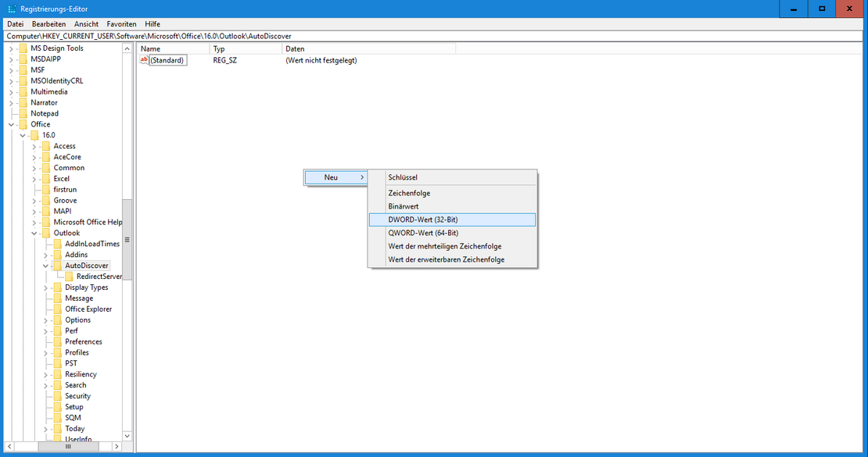Image resolution: width=868 pixels, height=457 pixels.
Task: Expand the Display Types tree node
Action: tap(46, 287)
